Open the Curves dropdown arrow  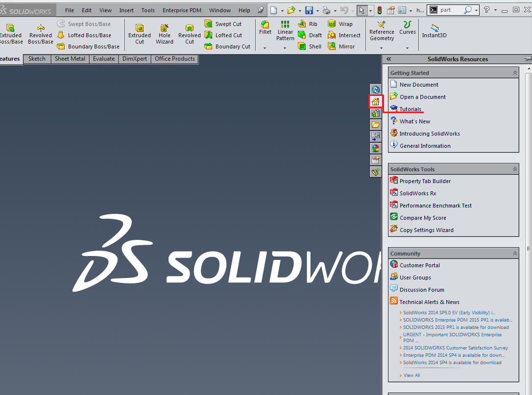tap(407, 48)
